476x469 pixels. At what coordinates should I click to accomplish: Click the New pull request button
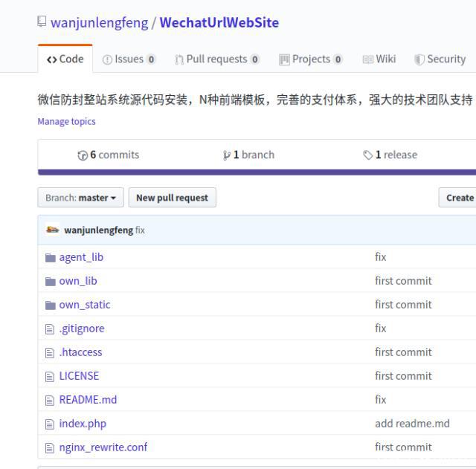pyautogui.click(x=172, y=198)
